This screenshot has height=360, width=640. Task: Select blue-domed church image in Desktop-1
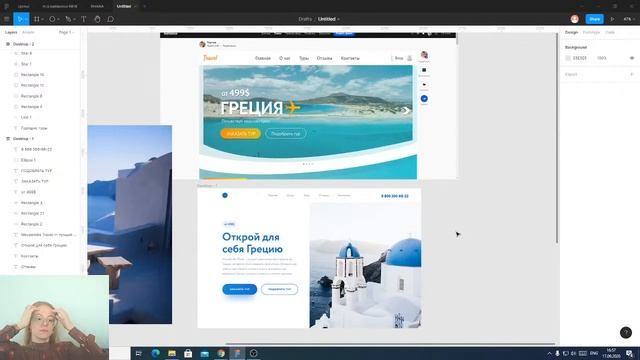tap(365, 265)
